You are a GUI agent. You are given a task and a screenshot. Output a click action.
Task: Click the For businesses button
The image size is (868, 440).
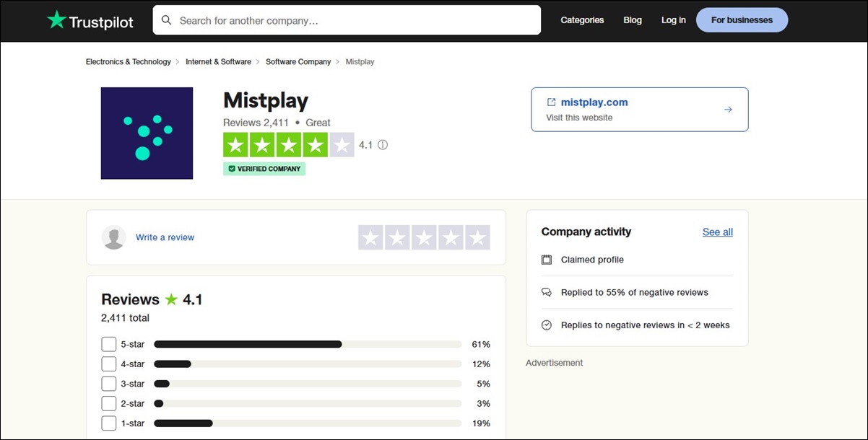(742, 20)
